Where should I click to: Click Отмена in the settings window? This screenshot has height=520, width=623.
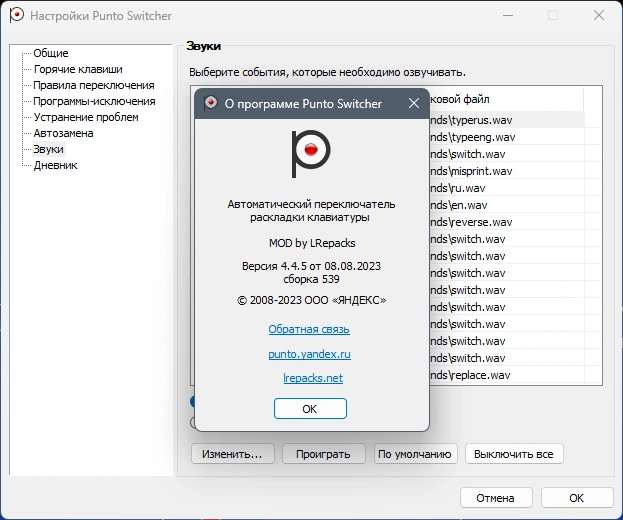point(496,498)
